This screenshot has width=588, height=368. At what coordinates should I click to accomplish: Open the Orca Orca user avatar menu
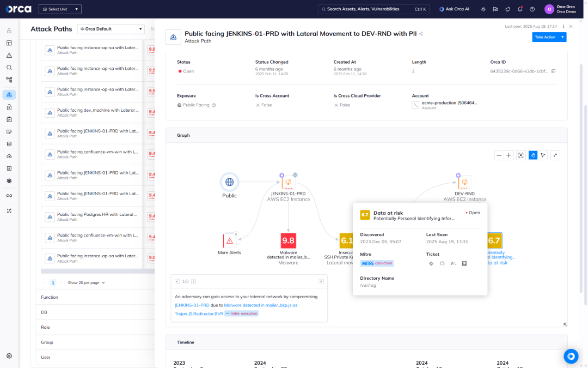point(549,9)
